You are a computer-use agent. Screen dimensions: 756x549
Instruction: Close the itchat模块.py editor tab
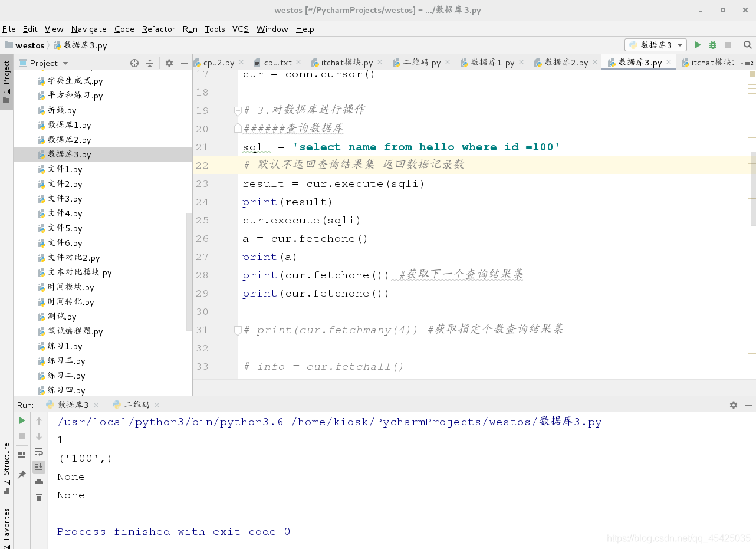click(x=379, y=63)
